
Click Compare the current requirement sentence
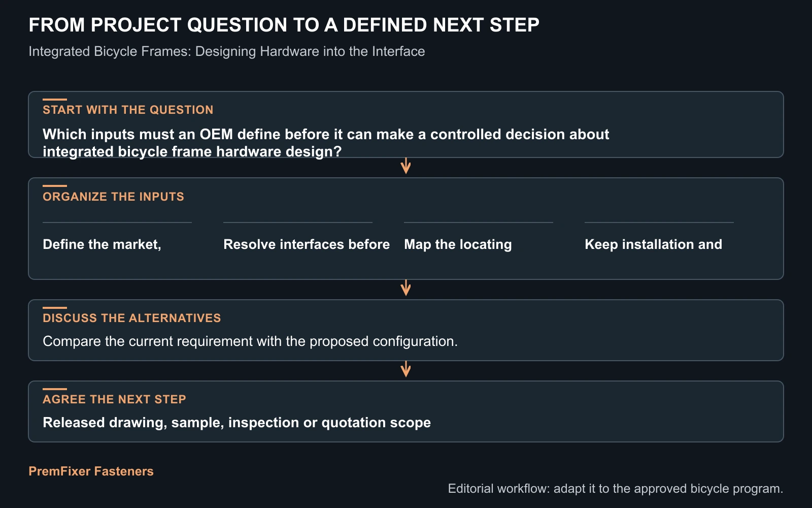[x=250, y=341]
